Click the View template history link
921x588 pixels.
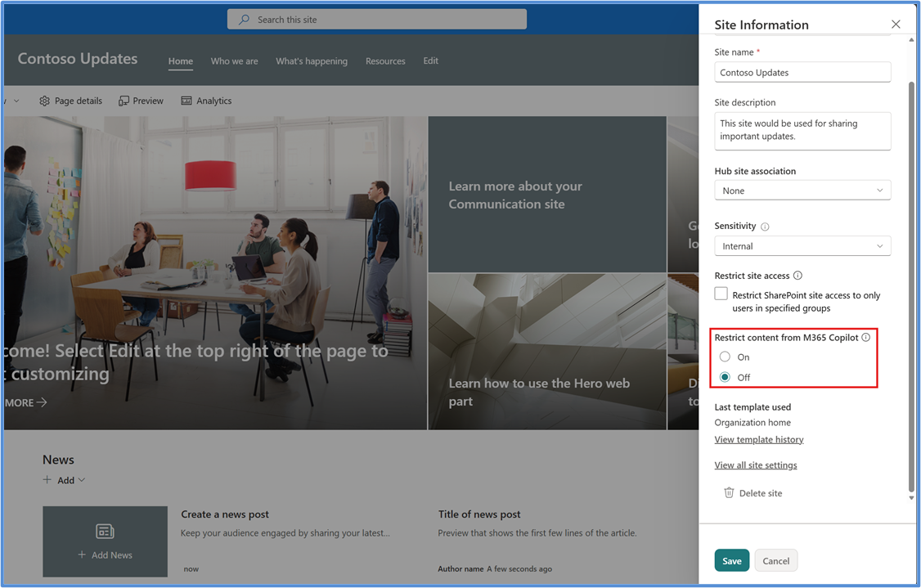coord(758,439)
